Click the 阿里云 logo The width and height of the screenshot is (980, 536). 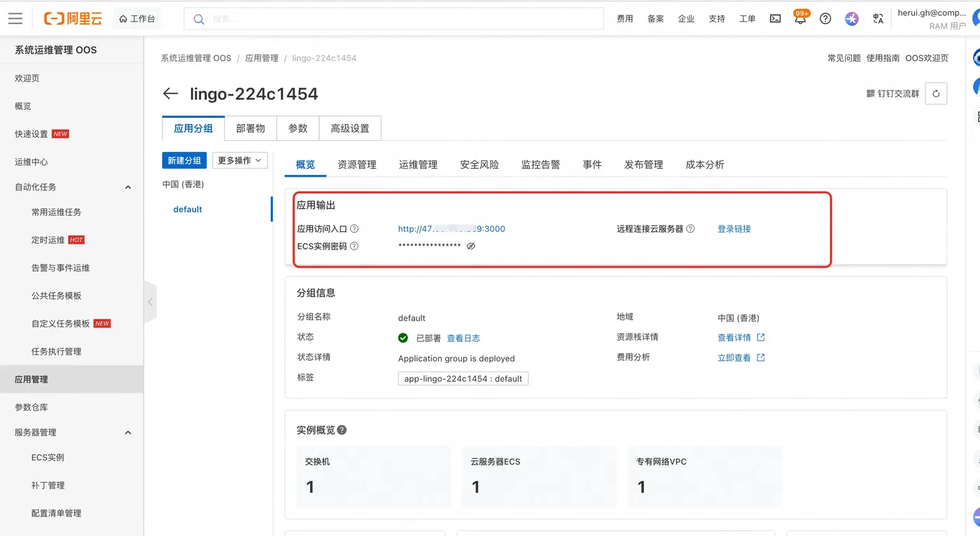click(x=73, y=19)
